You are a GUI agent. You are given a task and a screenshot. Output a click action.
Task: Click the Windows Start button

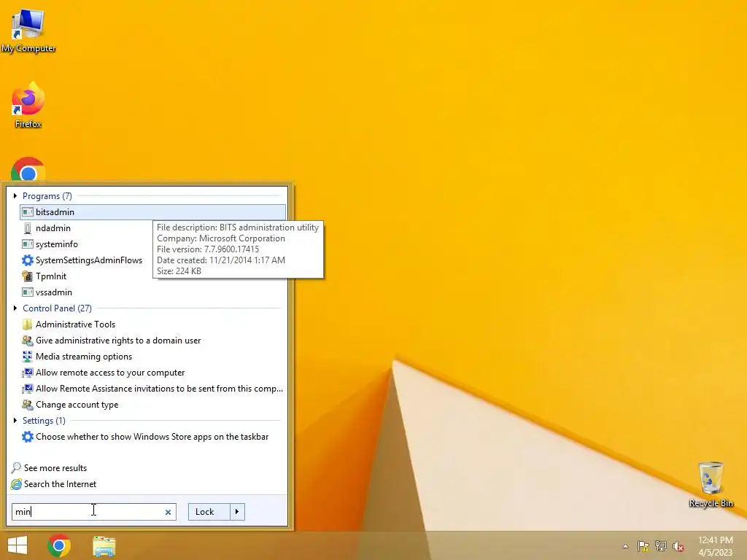(18, 545)
